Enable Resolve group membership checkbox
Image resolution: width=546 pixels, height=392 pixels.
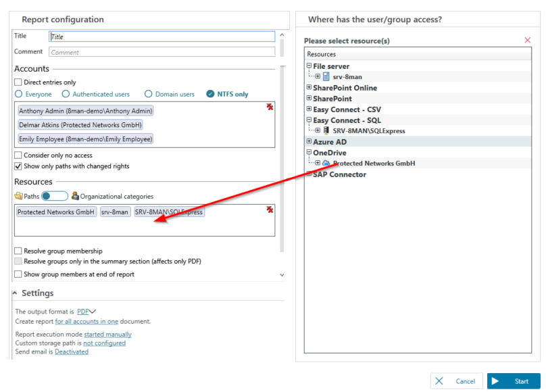tap(18, 251)
